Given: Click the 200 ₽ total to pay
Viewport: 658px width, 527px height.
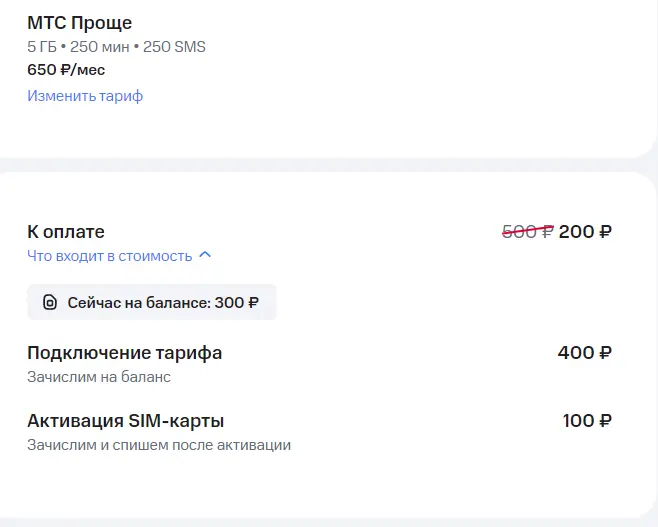Looking at the screenshot, I should [585, 232].
